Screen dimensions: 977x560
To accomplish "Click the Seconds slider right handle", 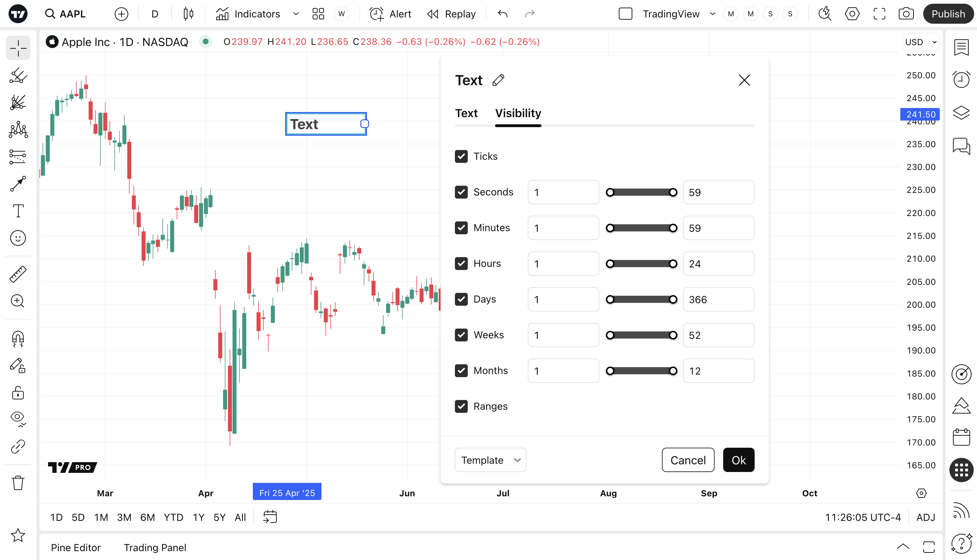I will point(673,192).
